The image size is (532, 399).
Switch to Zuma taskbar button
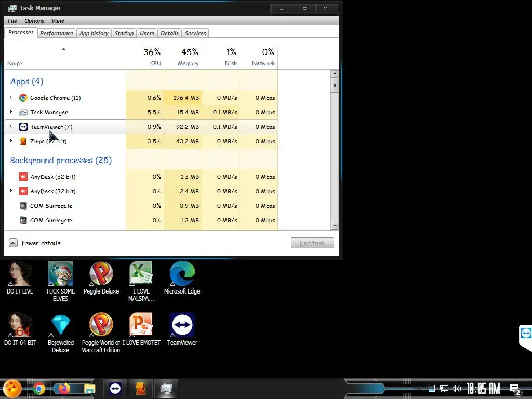[x=141, y=389]
